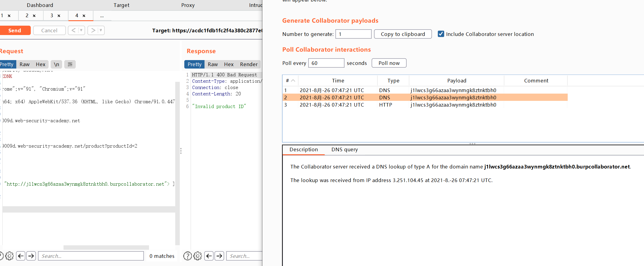Sort by Comment column header
Image resolution: width=644 pixels, height=266 pixels.
pyautogui.click(x=536, y=81)
